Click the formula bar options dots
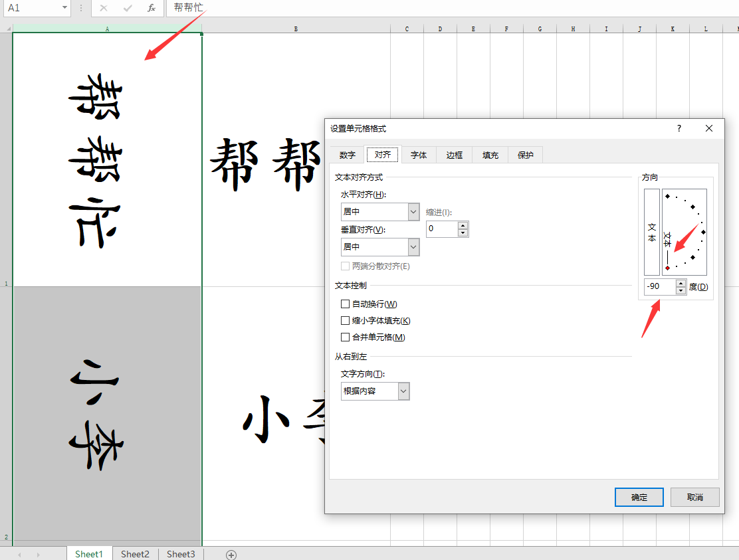The image size is (739, 560). [81, 8]
